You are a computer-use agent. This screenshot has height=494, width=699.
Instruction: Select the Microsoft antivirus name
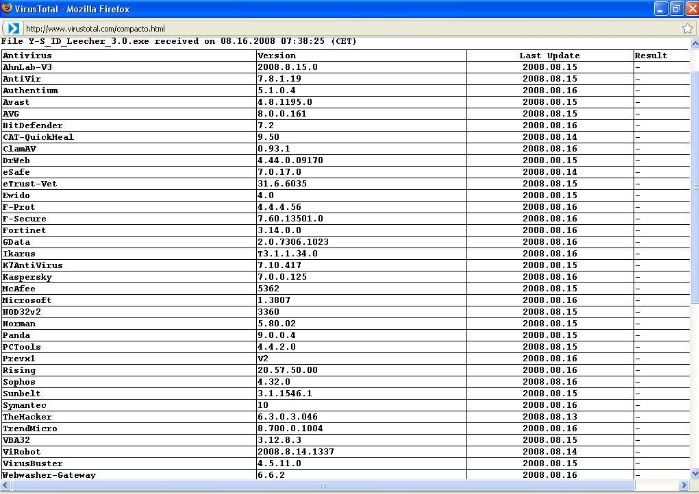pyautogui.click(x=27, y=300)
